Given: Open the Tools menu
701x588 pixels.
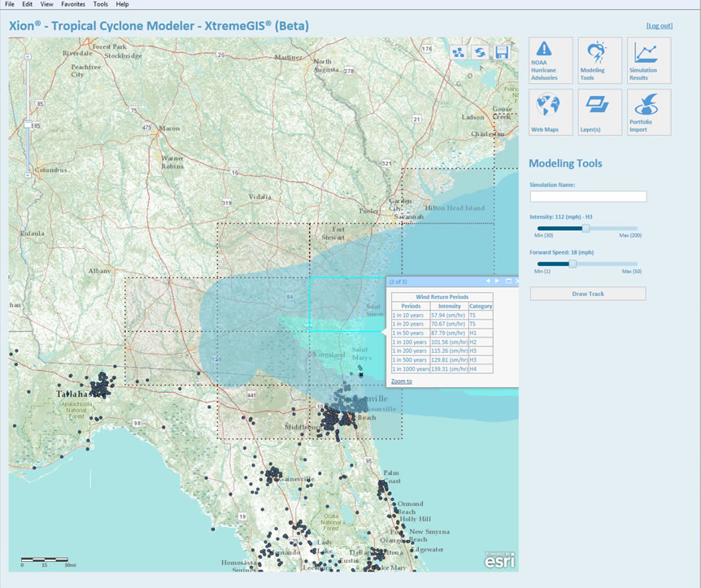Looking at the screenshot, I should [x=100, y=4].
